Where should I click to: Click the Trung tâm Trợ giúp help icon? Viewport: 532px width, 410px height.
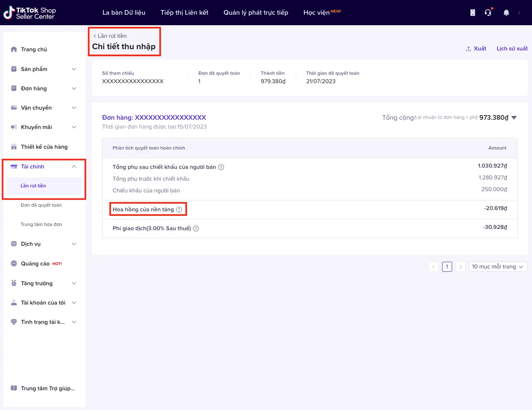[x=14, y=388]
